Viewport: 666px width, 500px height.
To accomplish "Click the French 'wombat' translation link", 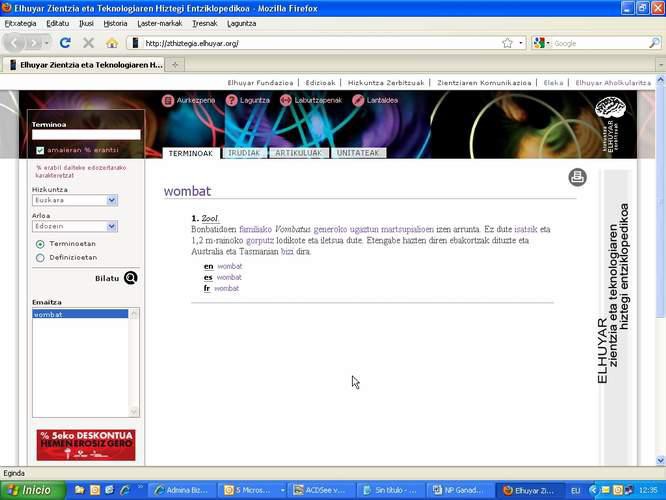I will point(226,288).
